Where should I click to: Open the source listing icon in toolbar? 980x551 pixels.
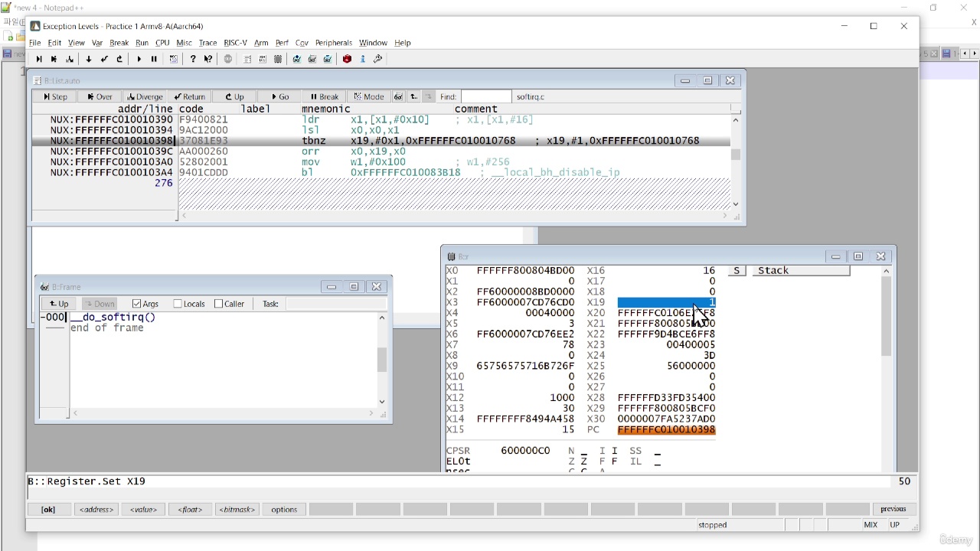click(x=247, y=59)
